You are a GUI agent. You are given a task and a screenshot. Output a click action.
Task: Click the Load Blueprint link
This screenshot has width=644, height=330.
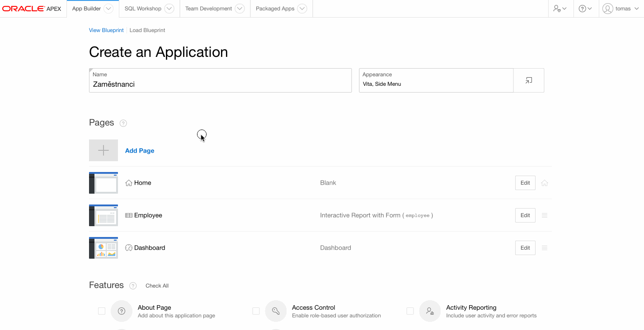tap(147, 30)
